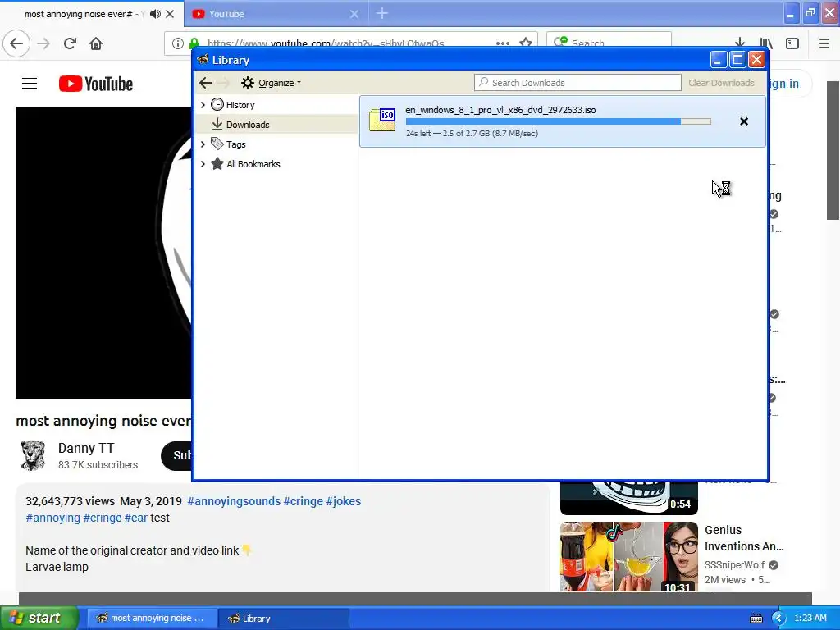The image size is (840, 630).
Task: Open the Windows Start menu
Action: pos(39,618)
